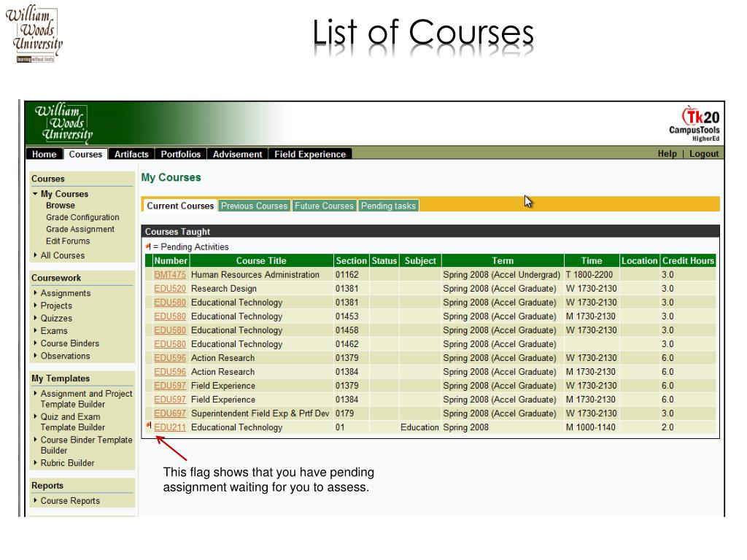Open EDU580 link for section 01453
The width and height of the screenshot is (747, 560).
169,316
